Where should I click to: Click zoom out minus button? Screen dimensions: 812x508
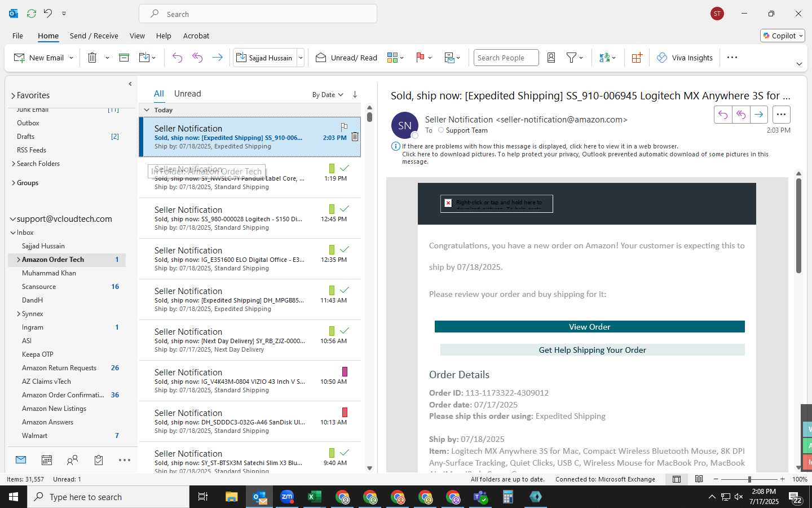[716, 479]
